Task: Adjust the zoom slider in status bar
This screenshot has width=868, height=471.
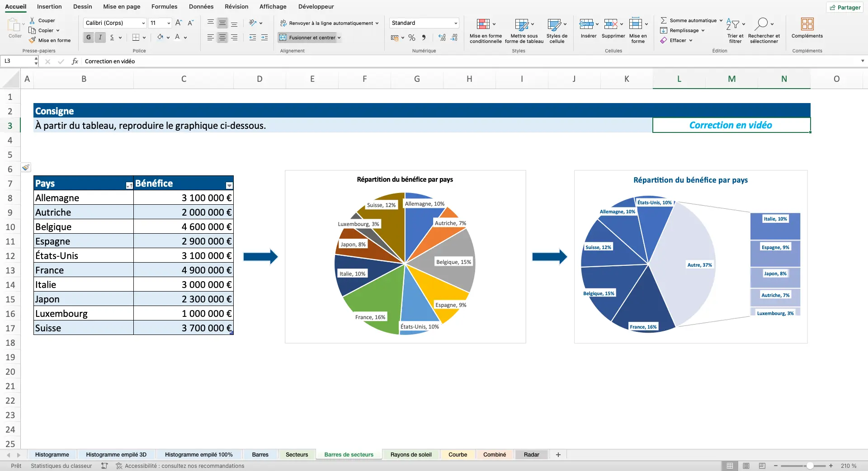Action: click(x=810, y=466)
